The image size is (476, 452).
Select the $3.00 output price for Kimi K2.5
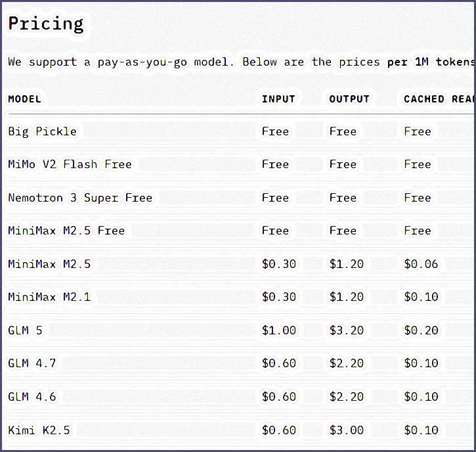pos(347,430)
